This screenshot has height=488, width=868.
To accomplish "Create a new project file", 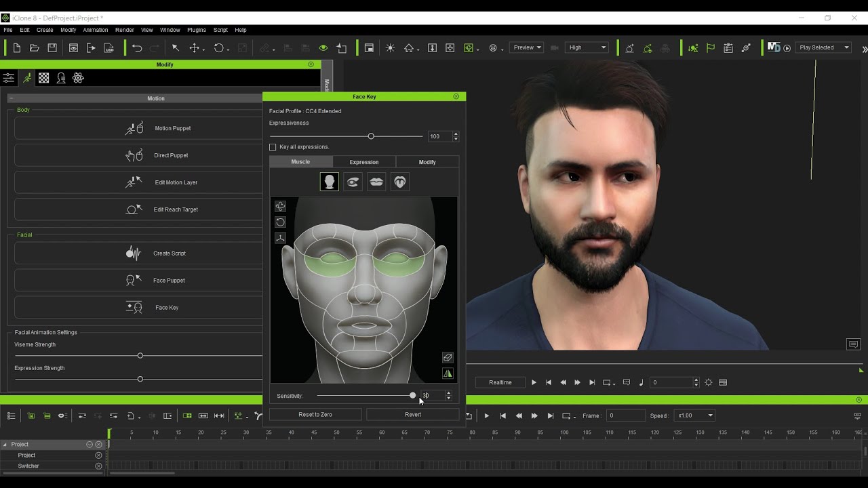I will (x=17, y=47).
